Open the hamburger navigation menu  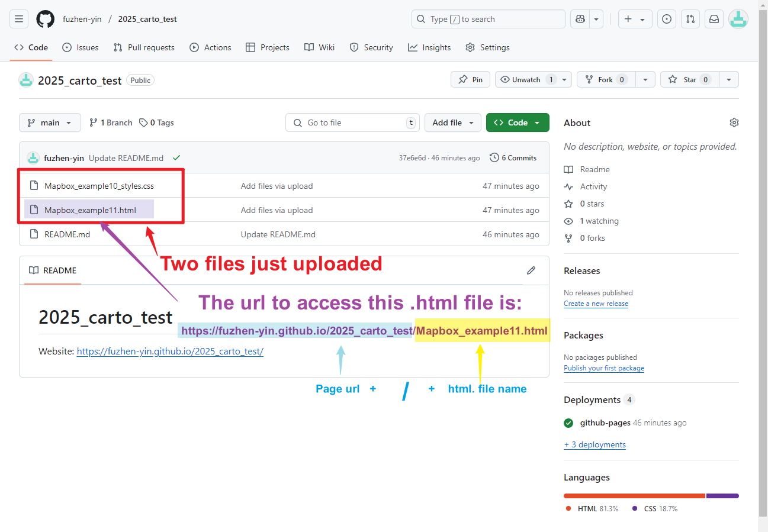(x=19, y=19)
